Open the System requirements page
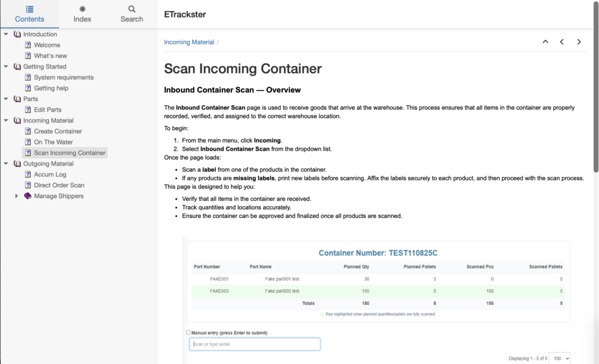This screenshot has width=599, height=364. [x=64, y=77]
